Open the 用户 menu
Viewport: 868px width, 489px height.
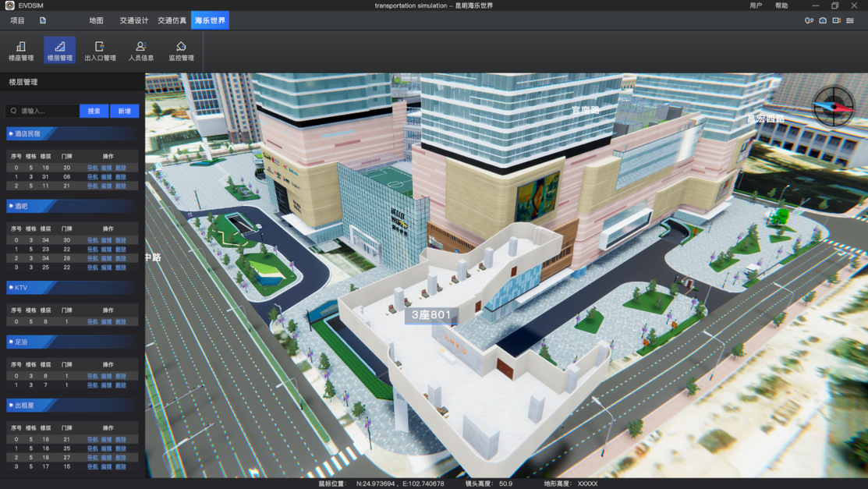pos(756,5)
